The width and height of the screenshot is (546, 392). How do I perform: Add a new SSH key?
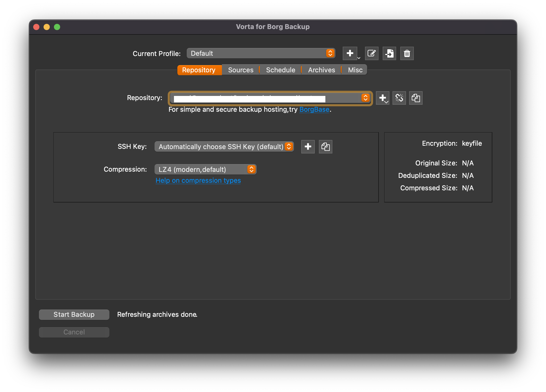point(308,146)
